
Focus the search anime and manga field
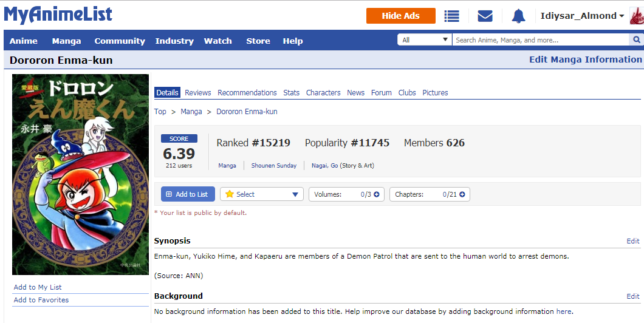click(541, 40)
